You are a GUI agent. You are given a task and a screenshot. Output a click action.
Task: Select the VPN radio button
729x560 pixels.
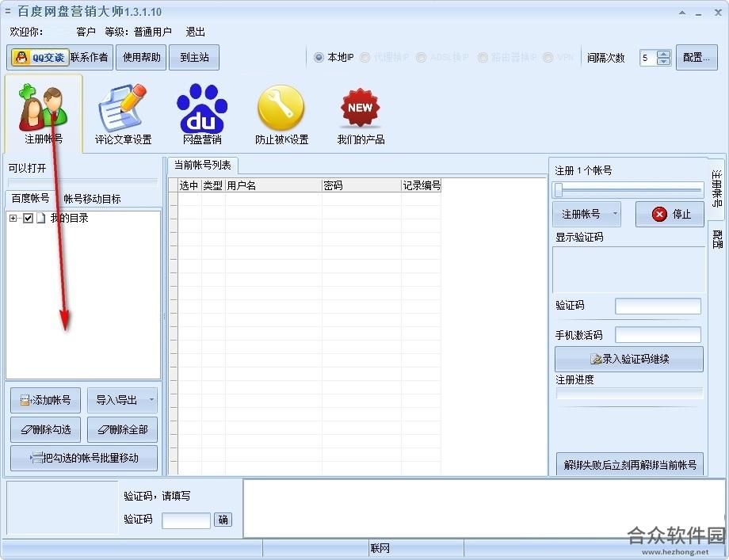(x=548, y=57)
